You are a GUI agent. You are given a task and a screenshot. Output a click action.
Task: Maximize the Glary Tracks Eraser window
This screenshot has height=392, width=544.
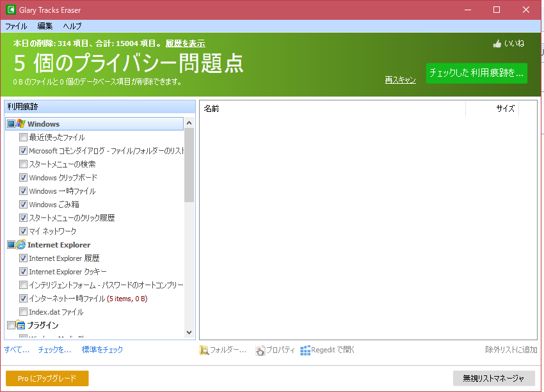point(497,10)
